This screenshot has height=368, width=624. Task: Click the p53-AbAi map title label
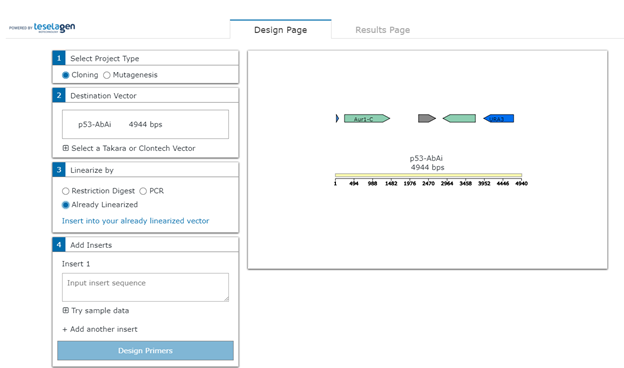tap(426, 158)
